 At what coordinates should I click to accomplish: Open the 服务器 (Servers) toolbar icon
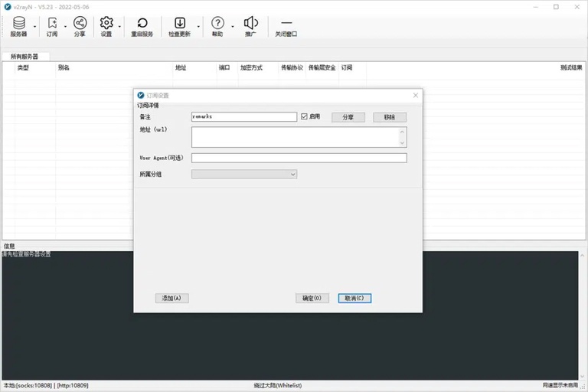point(18,26)
